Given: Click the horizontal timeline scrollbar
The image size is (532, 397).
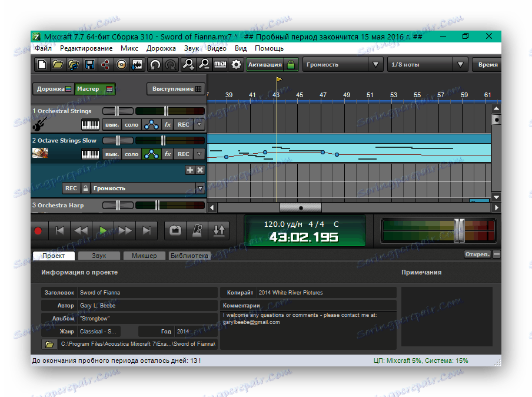Looking at the screenshot, I should 300,207.
